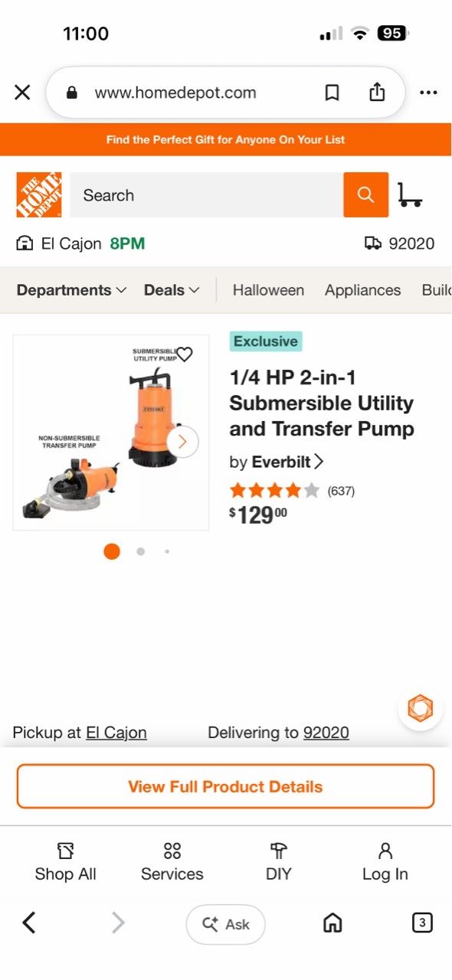Open the browser three-dot more menu
This screenshot has width=452, height=980.
coord(428,93)
